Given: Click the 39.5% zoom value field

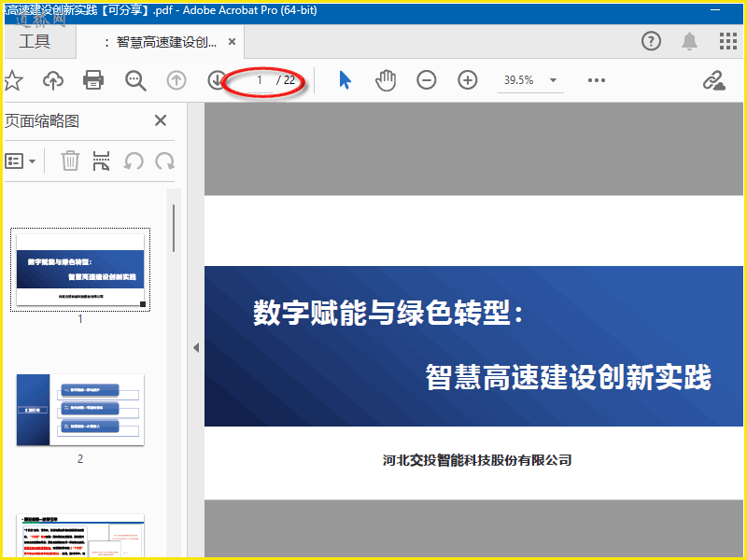Looking at the screenshot, I should point(519,80).
